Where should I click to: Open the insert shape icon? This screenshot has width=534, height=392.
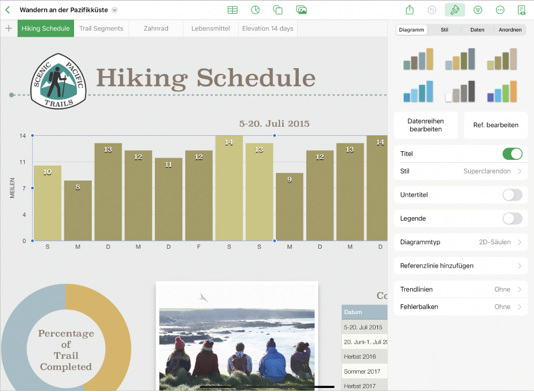(278, 10)
